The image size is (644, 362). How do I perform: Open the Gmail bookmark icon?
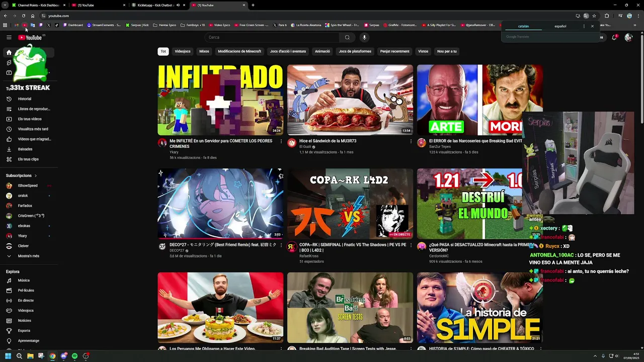tap(17, 25)
